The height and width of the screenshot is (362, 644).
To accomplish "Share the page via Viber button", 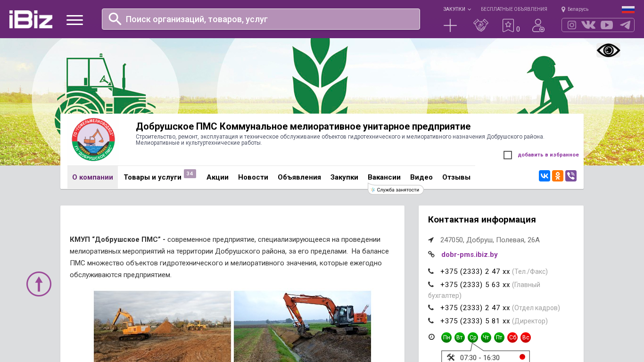I will [x=571, y=176].
